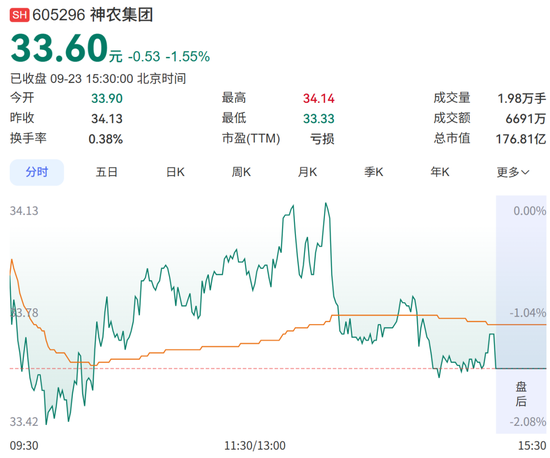Click the 今开 value 33.90
The width and height of the screenshot is (550, 458).
coord(107,99)
